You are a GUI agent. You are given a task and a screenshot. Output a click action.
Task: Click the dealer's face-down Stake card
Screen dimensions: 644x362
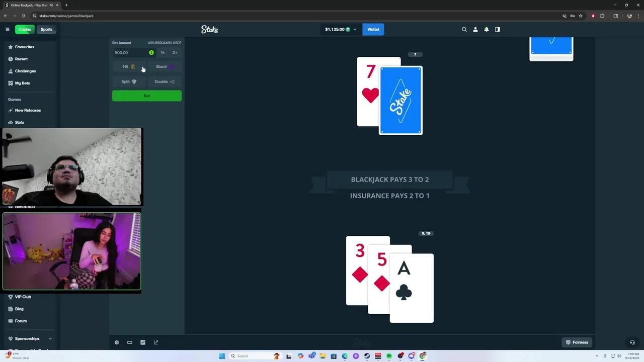(401, 101)
